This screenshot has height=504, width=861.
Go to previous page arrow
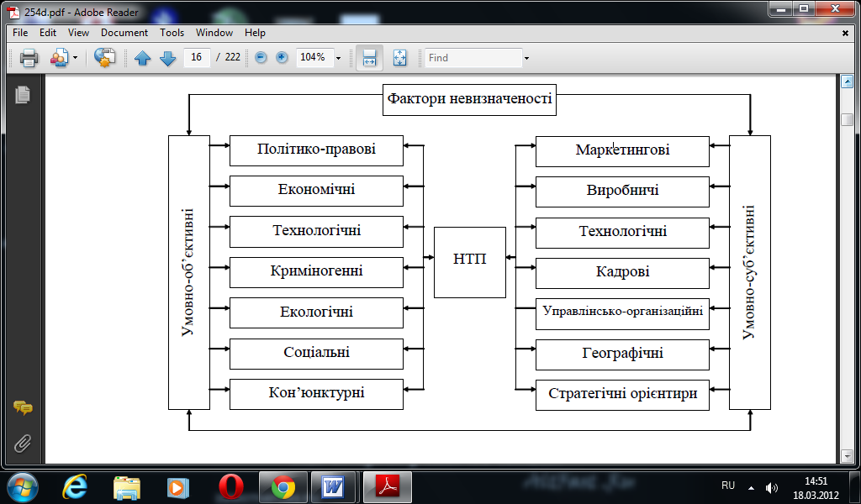click(143, 58)
